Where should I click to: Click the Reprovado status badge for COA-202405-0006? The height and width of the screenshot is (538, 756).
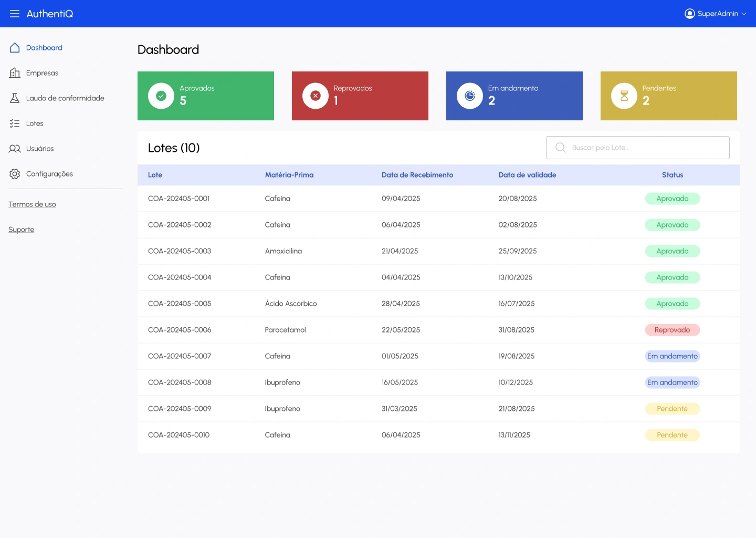tap(672, 330)
